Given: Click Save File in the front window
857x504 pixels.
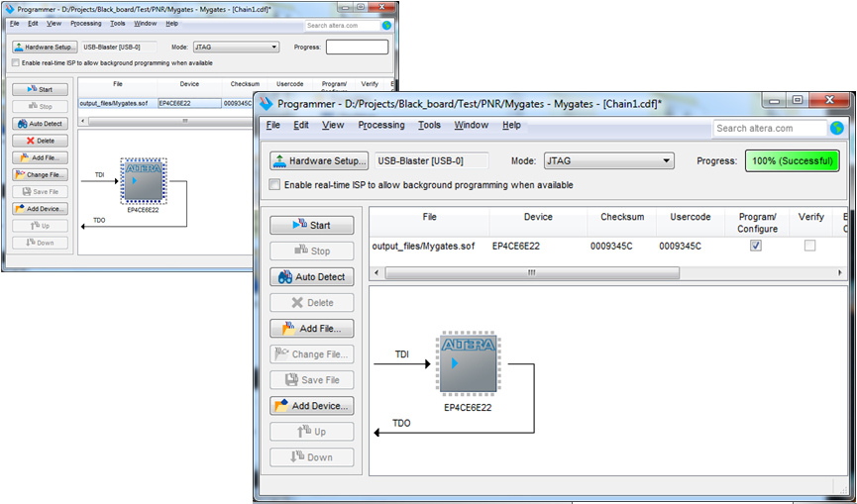Looking at the screenshot, I should tap(311, 380).
